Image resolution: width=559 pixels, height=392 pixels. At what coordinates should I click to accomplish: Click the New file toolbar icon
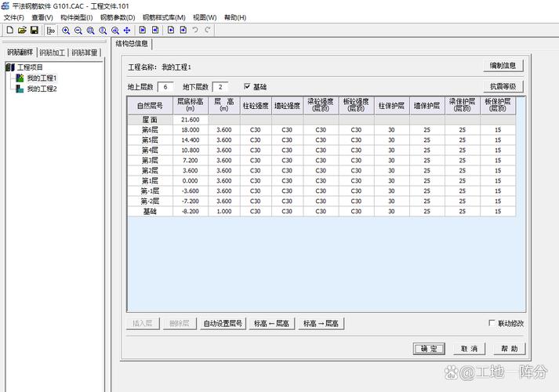click(x=10, y=31)
